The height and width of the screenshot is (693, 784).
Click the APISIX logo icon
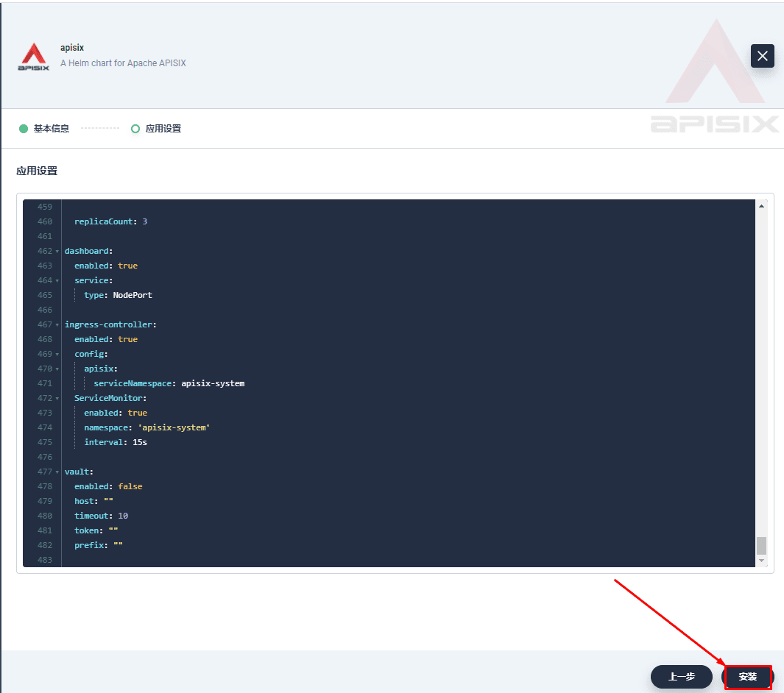34,57
